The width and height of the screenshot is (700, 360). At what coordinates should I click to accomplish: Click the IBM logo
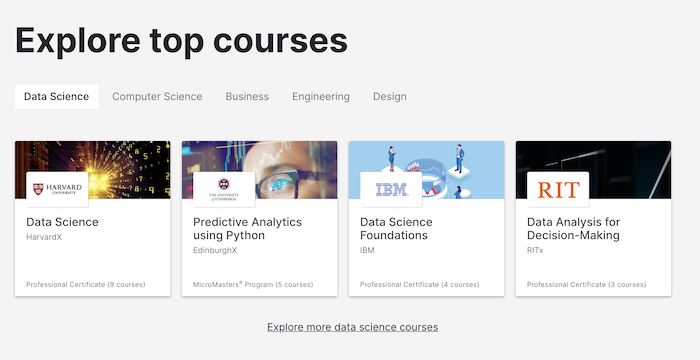tap(391, 189)
